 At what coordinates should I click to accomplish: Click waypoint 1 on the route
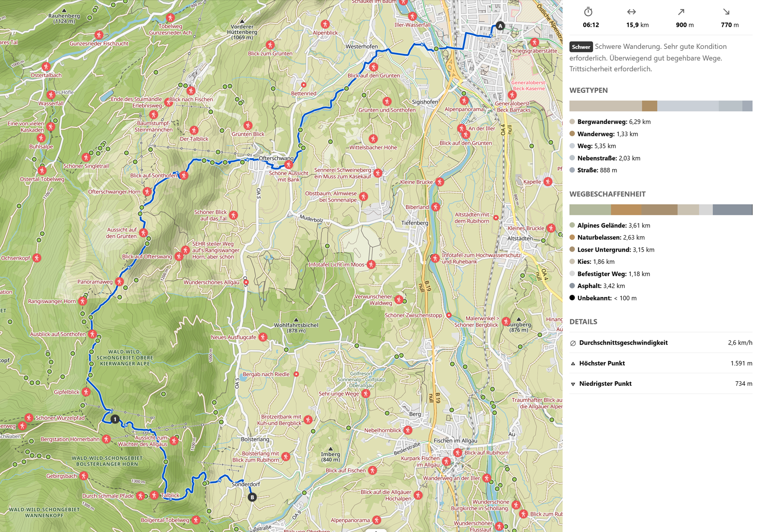115,419
